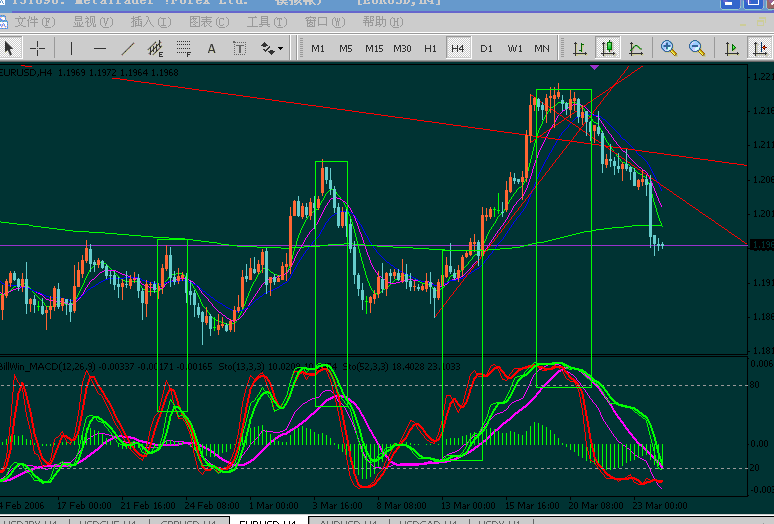
Task: Set timeframe to M1
Action: (318, 48)
